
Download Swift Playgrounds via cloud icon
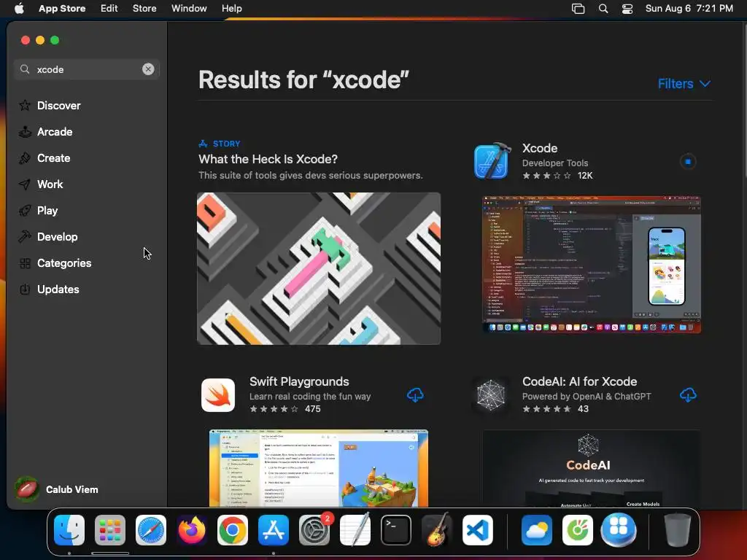[x=415, y=395]
